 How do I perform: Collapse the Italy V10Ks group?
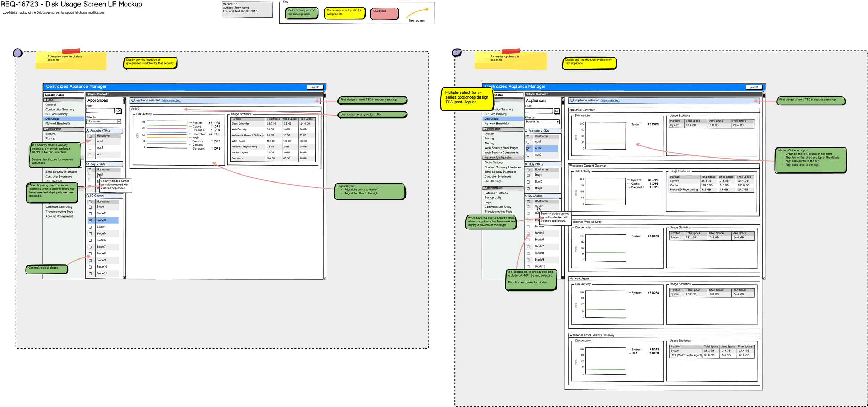[x=87, y=164]
